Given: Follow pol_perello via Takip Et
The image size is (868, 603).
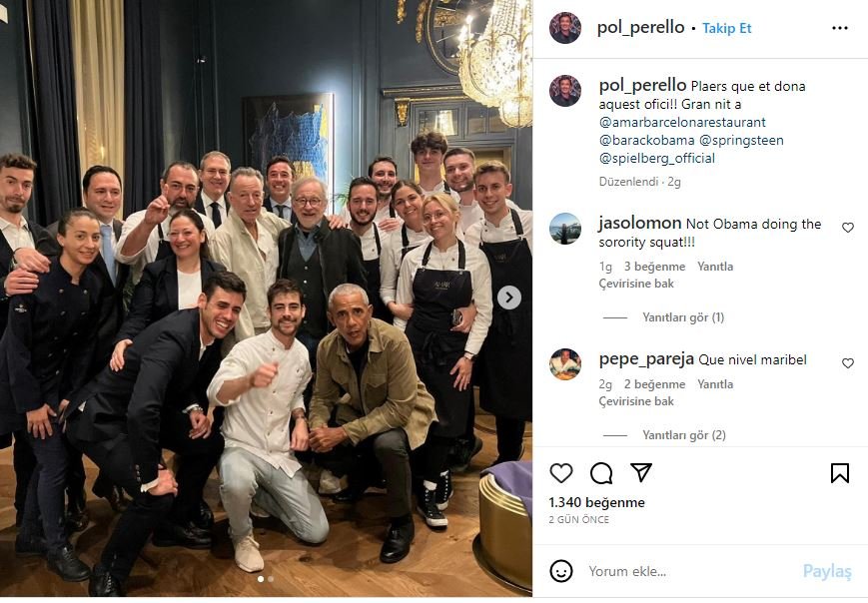Looking at the screenshot, I should (x=726, y=28).
